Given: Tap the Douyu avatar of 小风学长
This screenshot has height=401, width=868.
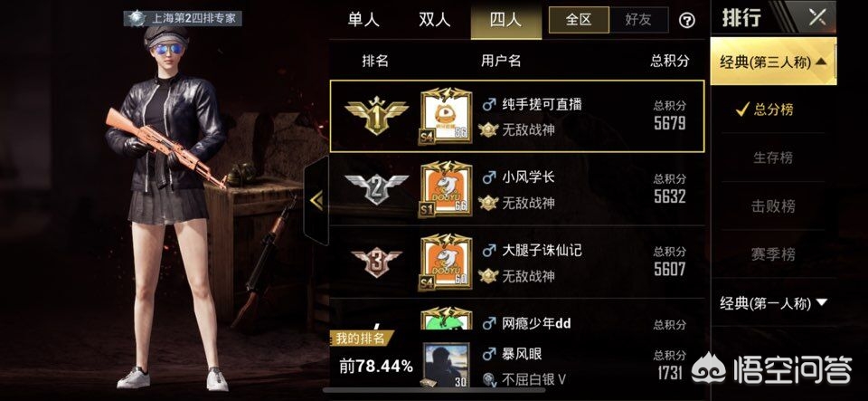Looking at the screenshot, I should [x=446, y=189].
